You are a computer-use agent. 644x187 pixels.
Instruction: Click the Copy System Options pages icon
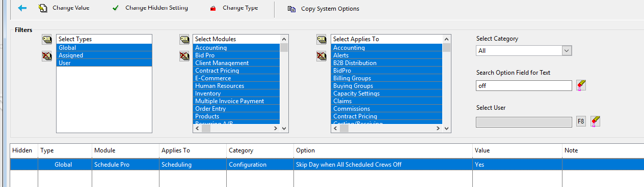click(291, 9)
